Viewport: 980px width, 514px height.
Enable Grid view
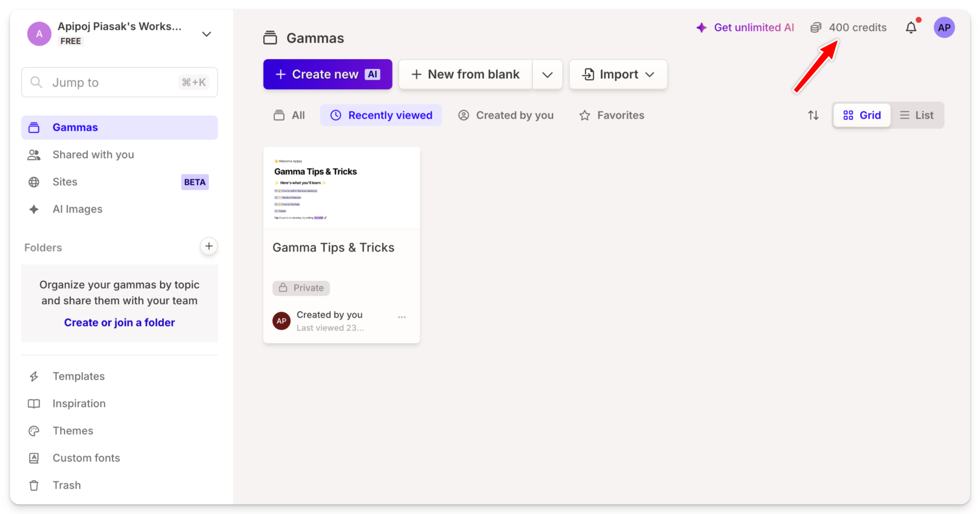[861, 115]
